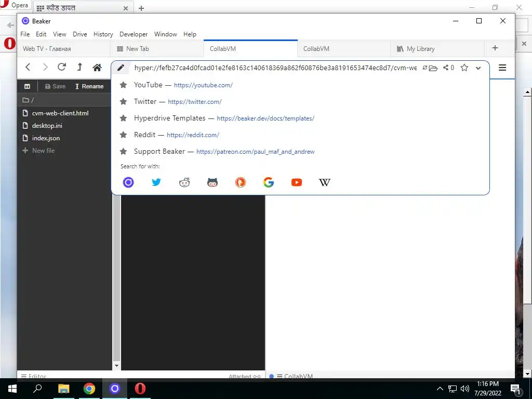This screenshot has width=532, height=399.
Task: Reload the page in Beaker
Action: pyautogui.click(x=62, y=67)
